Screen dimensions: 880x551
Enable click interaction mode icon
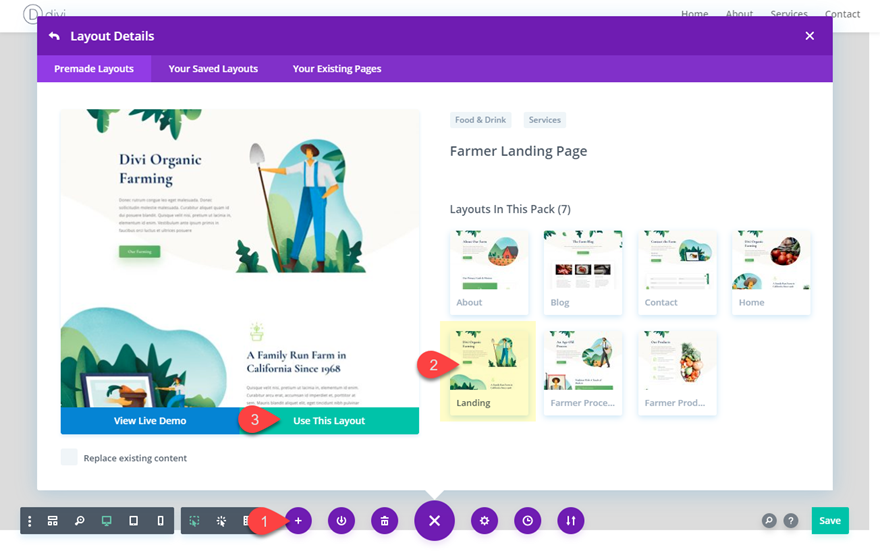[221, 521]
